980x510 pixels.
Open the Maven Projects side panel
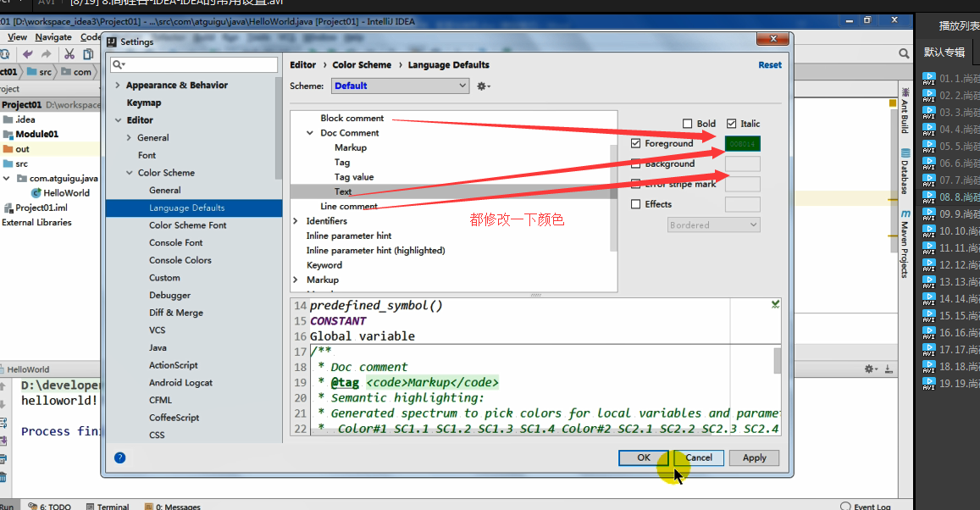click(x=905, y=244)
